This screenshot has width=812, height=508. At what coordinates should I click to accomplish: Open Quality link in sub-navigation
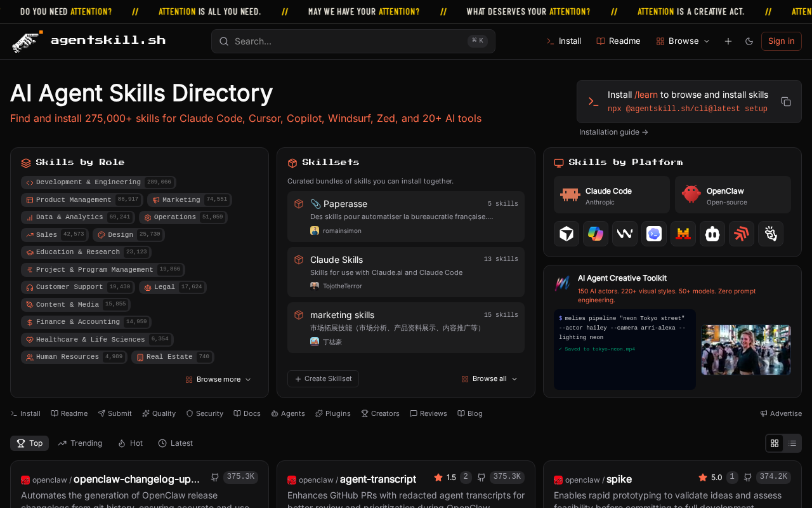click(x=159, y=413)
